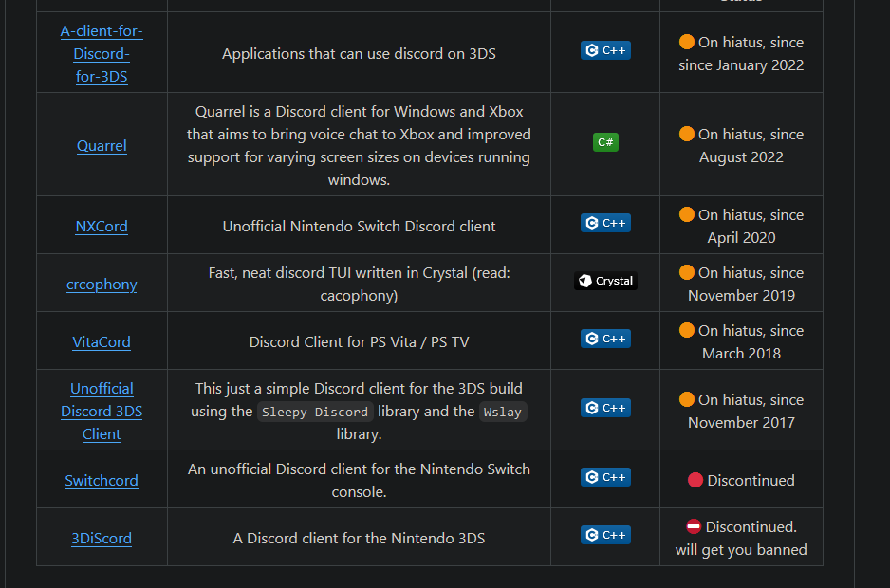Click the C++ badge in the Switchcord row

pos(605,477)
